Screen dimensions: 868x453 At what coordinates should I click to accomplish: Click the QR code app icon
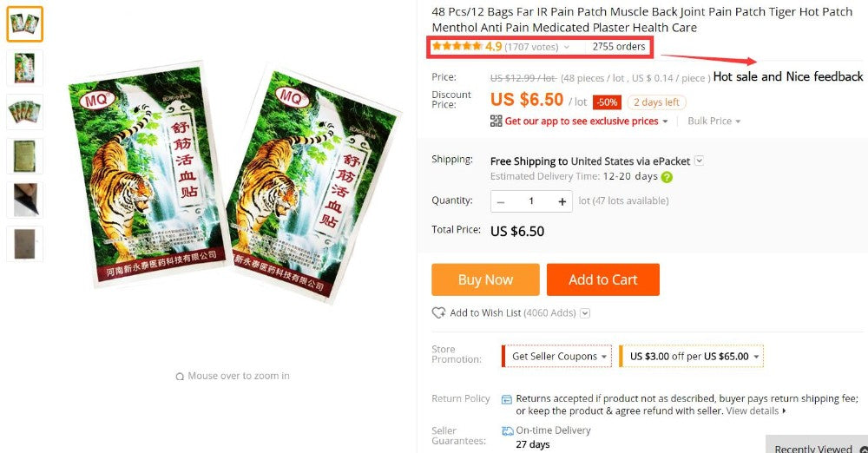(x=496, y=121)
